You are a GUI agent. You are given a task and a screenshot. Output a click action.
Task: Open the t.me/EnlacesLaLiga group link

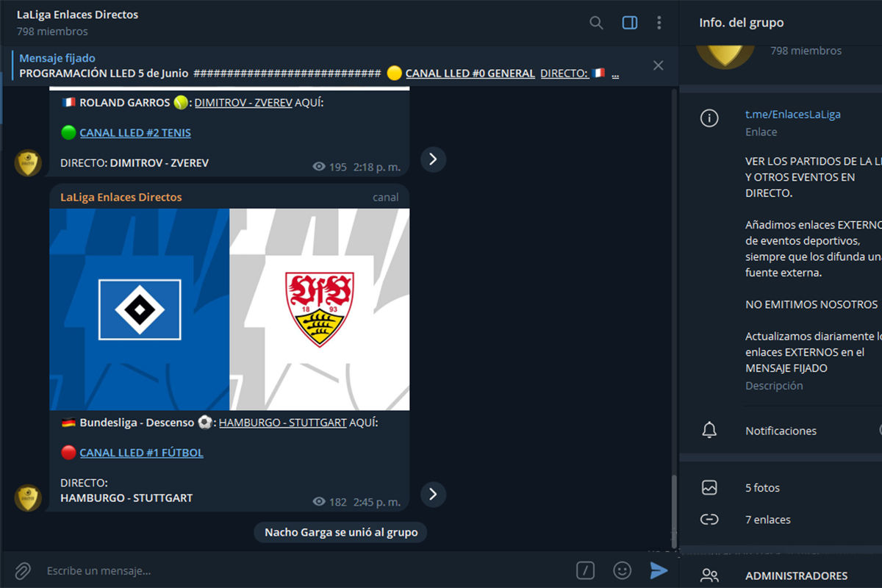click(793, 114)
